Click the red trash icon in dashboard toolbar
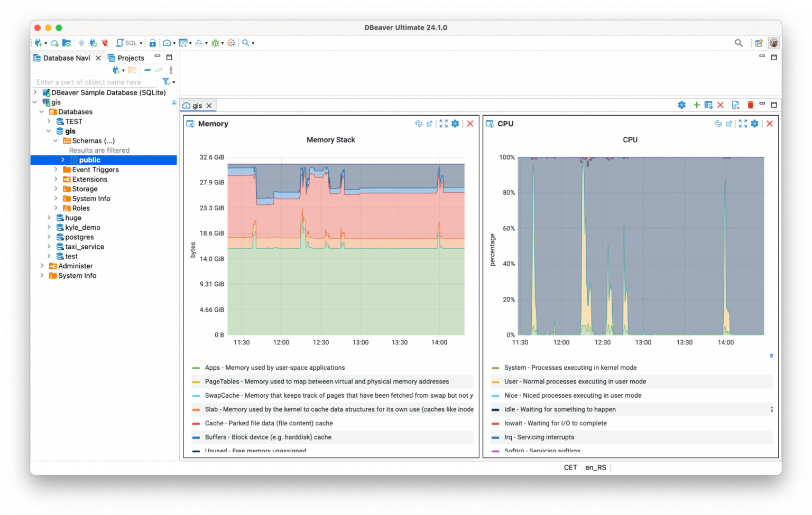 (750, 105)
